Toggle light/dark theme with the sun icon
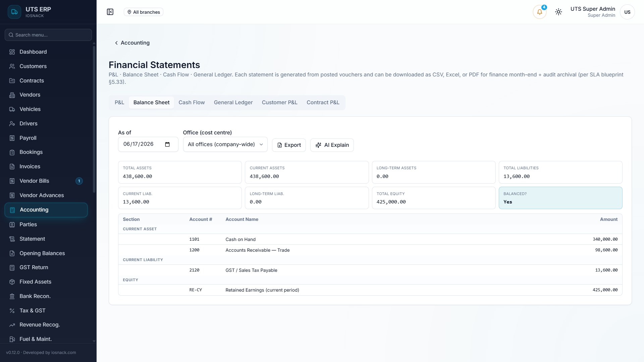This screenshot has width=644, height=362. (558, 12)
